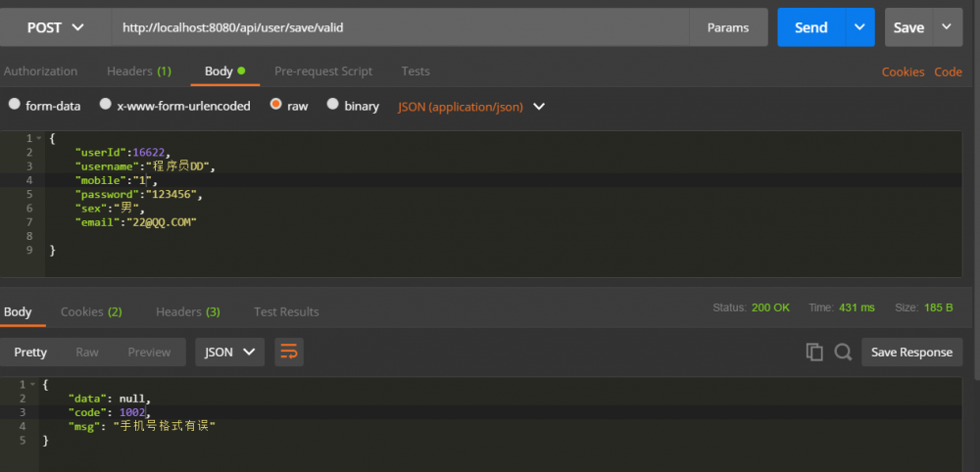
Task: Click the request URL input field
Action: point(402,27)
